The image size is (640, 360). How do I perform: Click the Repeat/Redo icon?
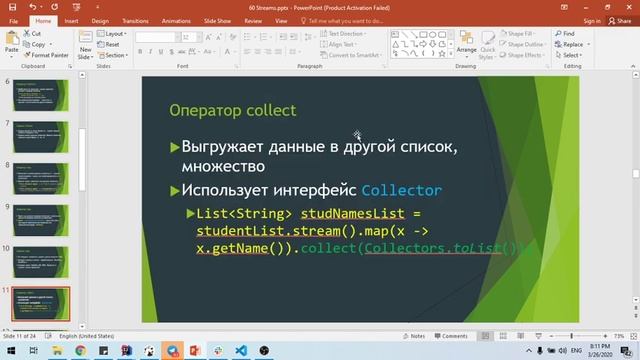(x=54, y=7)
